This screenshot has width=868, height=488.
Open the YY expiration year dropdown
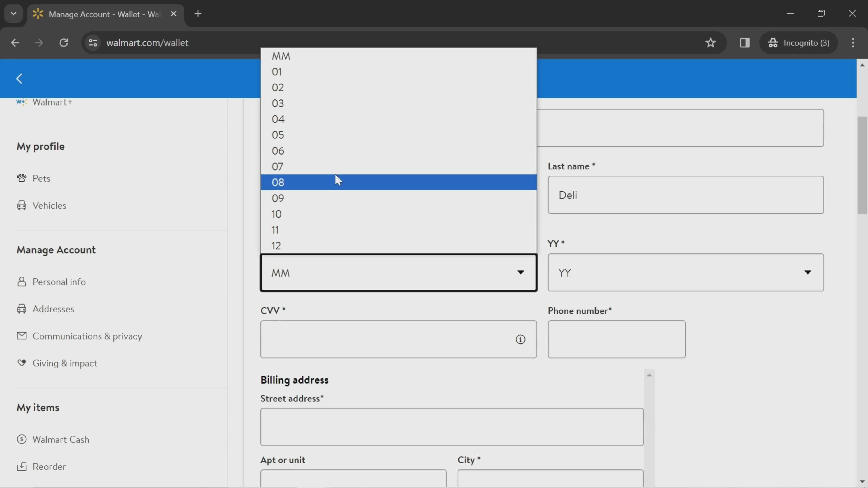pos(686,272)
